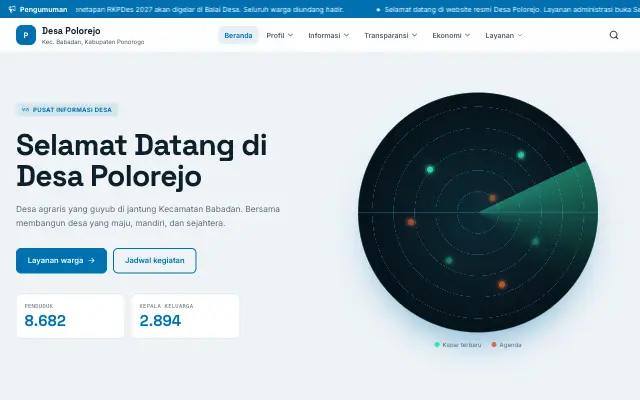Screen dimensions: 640x400
Task: Click the Pengumuman megaphone icon
Action: 12,9
